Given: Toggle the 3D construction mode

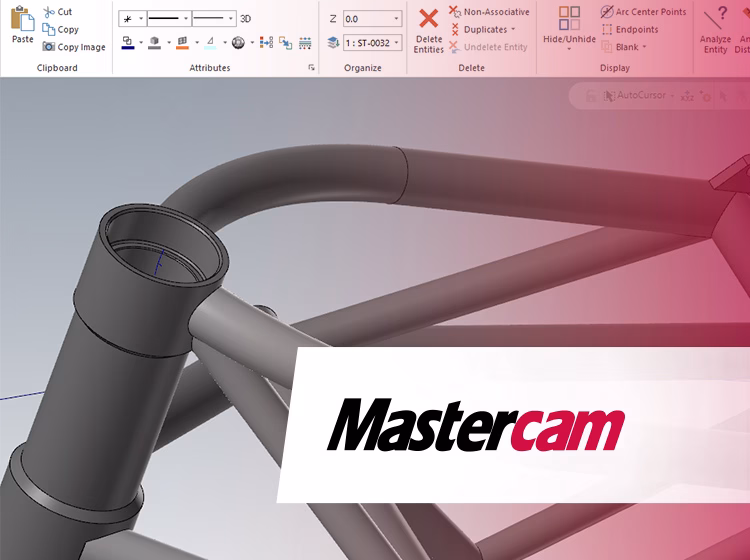Looking at the screenshot, I should tap(245, 18).
